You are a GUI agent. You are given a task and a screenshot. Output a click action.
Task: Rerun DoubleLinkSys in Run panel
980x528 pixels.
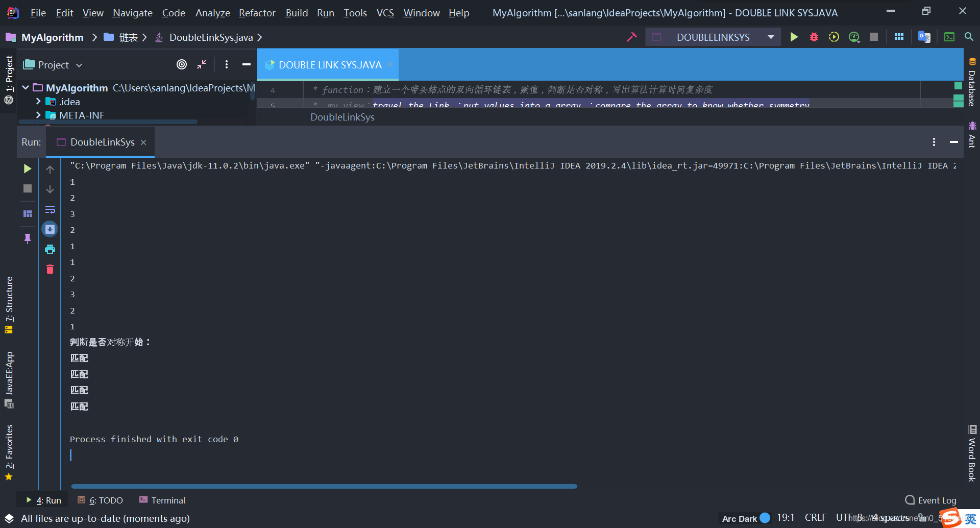[x=28, y=169]
